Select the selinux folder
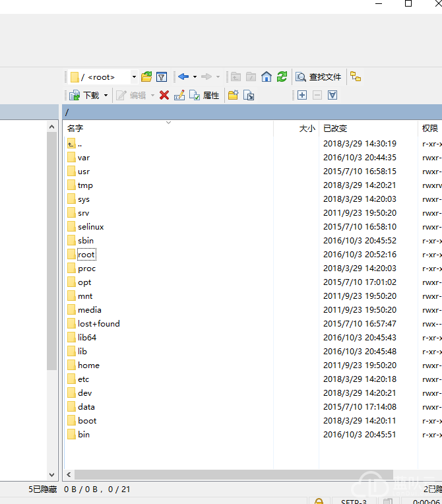Viewport: 442px width, 504px height. tap(86, 227)
